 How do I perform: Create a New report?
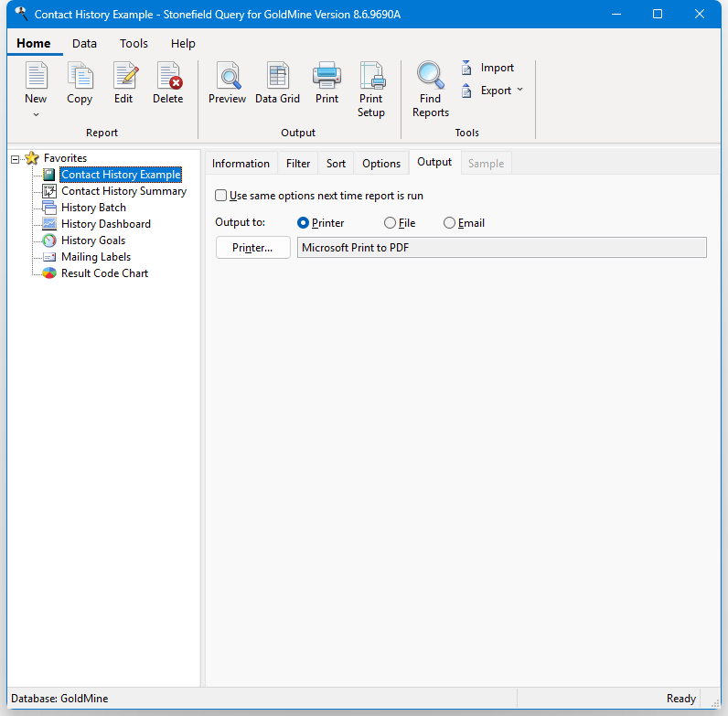pos(36,83)
